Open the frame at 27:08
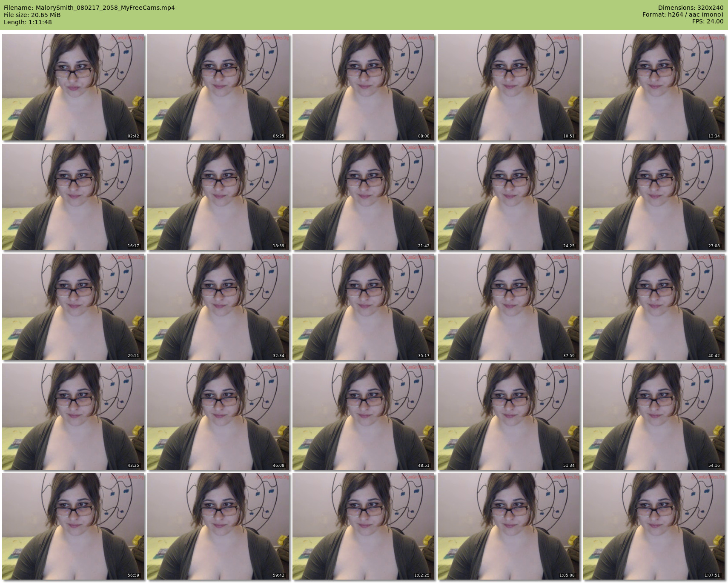Screen dimensions: 728x583 [x=654, y=197]
